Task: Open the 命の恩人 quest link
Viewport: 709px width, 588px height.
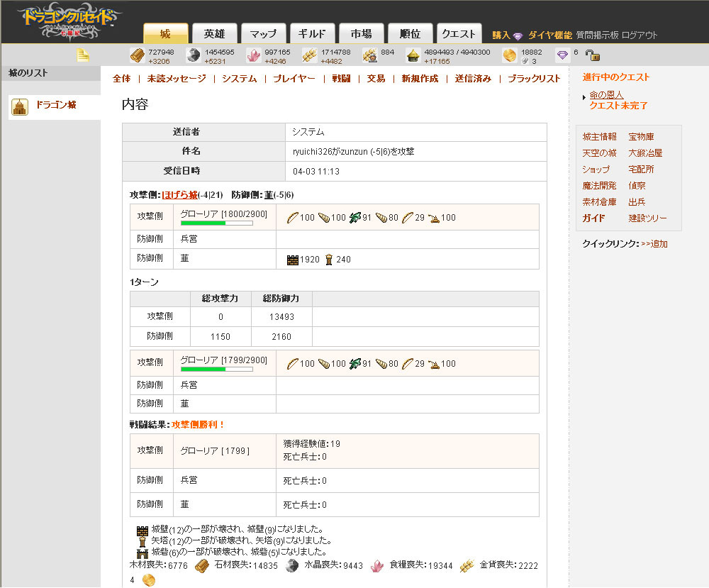Action: point(606,95)
